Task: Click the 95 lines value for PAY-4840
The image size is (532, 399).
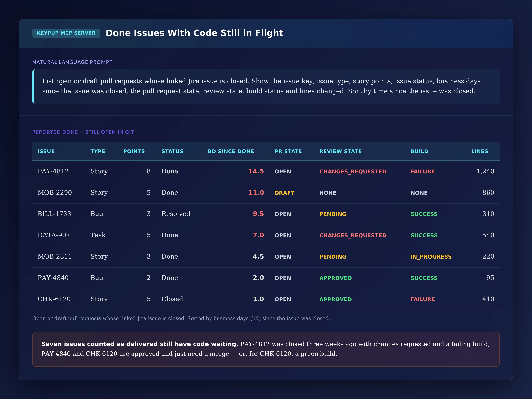Action: click(x=490, y=278)
